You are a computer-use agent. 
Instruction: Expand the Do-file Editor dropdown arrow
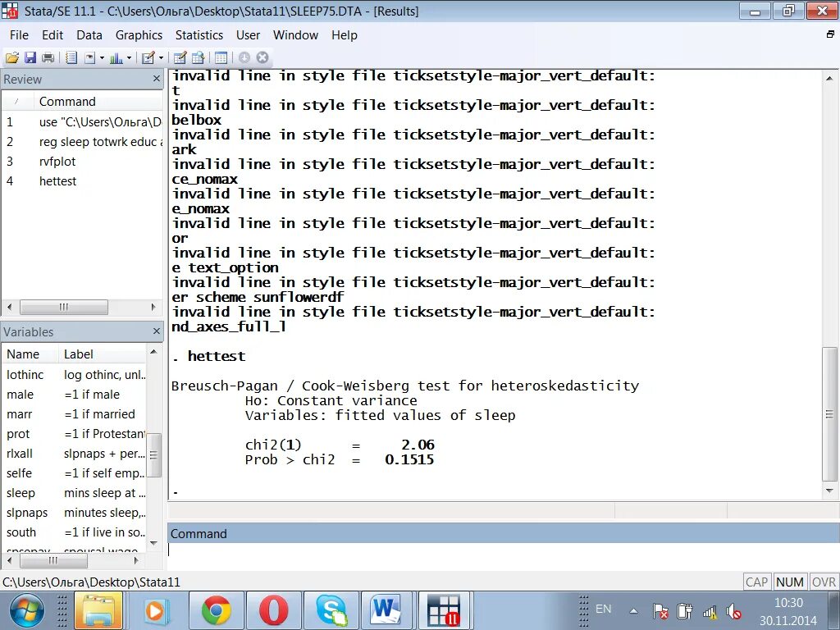[x=162, y=58]
